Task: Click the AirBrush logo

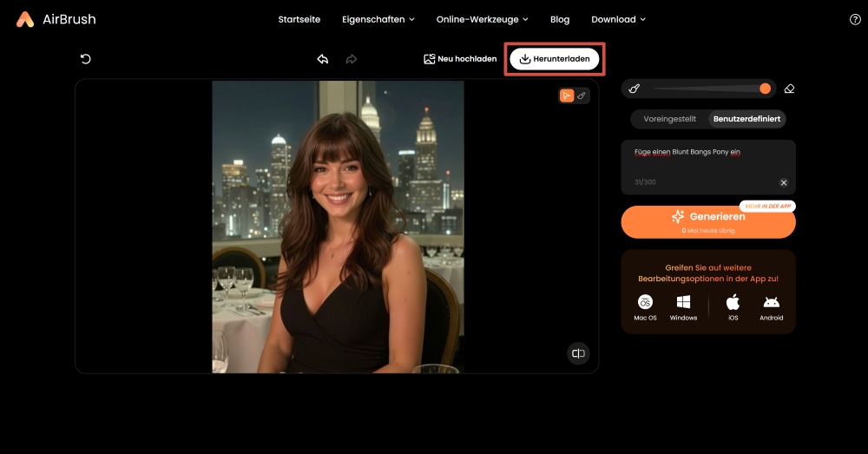Action: pos(56,19)
